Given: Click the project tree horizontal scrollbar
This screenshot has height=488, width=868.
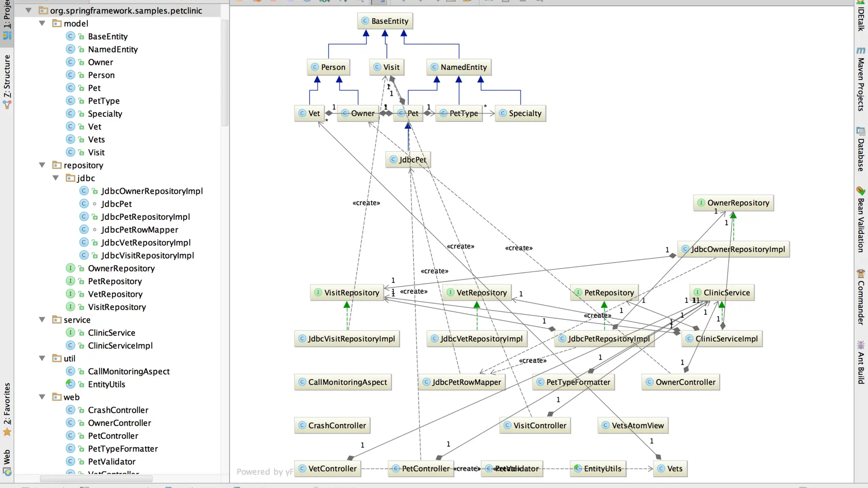Looking at the screenshot, I should tap(96, 479).
